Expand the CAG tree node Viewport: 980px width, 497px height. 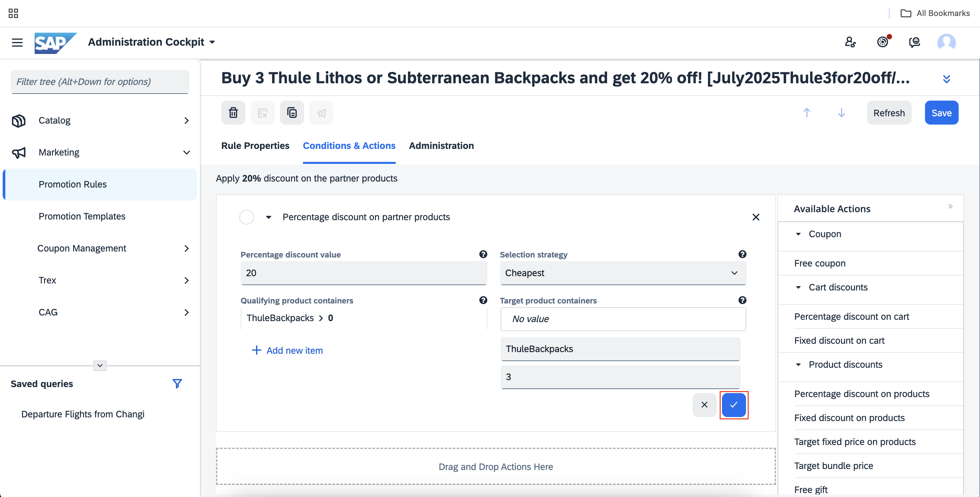(x=186, y=312)
